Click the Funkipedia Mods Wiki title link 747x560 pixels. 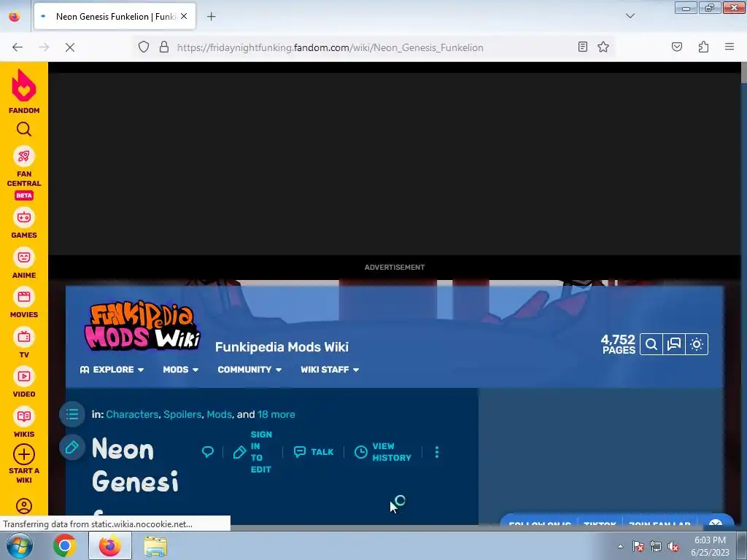(282, 347)
